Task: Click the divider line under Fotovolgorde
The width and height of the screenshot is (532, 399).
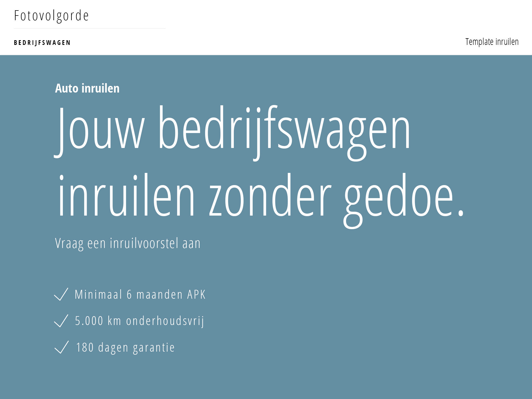Action: tap(90, 29)
